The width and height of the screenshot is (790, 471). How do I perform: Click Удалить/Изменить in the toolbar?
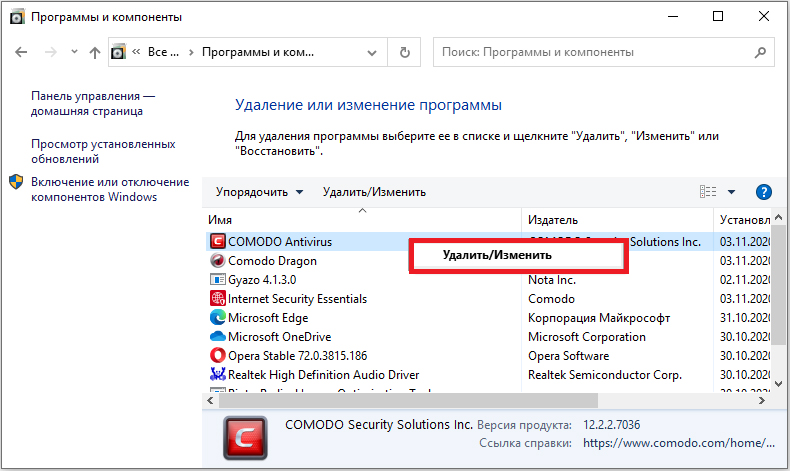point(374,192)
